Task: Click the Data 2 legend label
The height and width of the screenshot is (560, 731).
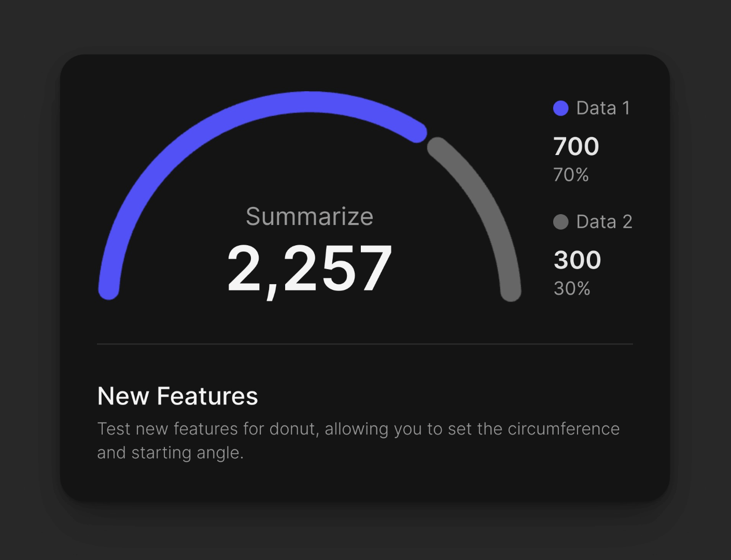Action: tap(604, 222)
